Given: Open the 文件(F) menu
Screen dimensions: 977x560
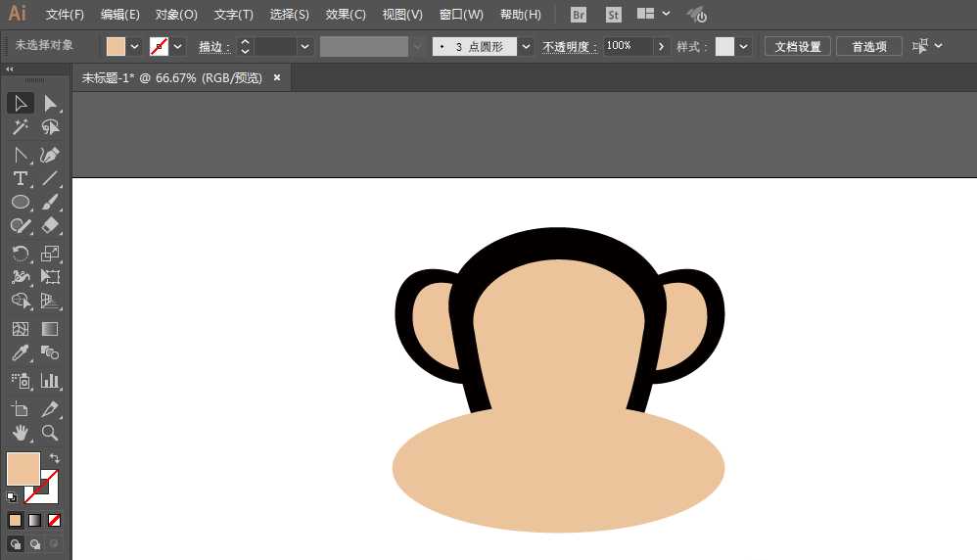Looking at the screenshot, I should (65, 15).
